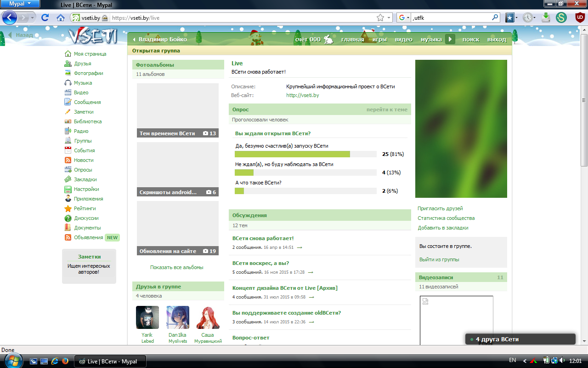This screenshot has height=368, width=588.
Task: Open поиск in the site menu
Action: (471, 40)
